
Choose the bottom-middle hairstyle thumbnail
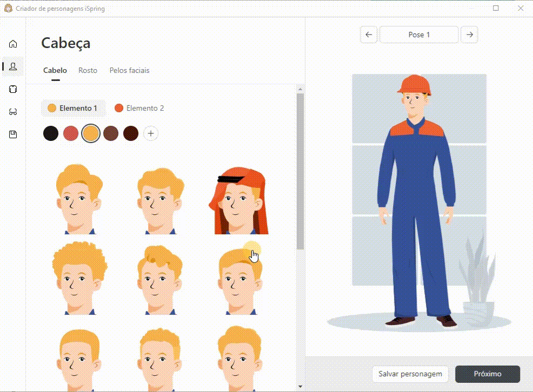pyautogui.click(x=160, y=359)
